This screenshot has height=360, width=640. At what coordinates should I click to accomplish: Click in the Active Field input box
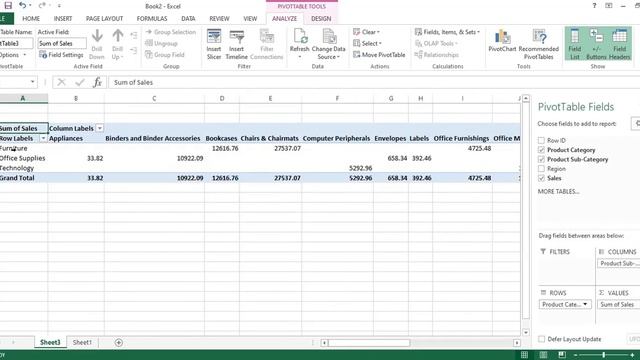coord(62,43)
